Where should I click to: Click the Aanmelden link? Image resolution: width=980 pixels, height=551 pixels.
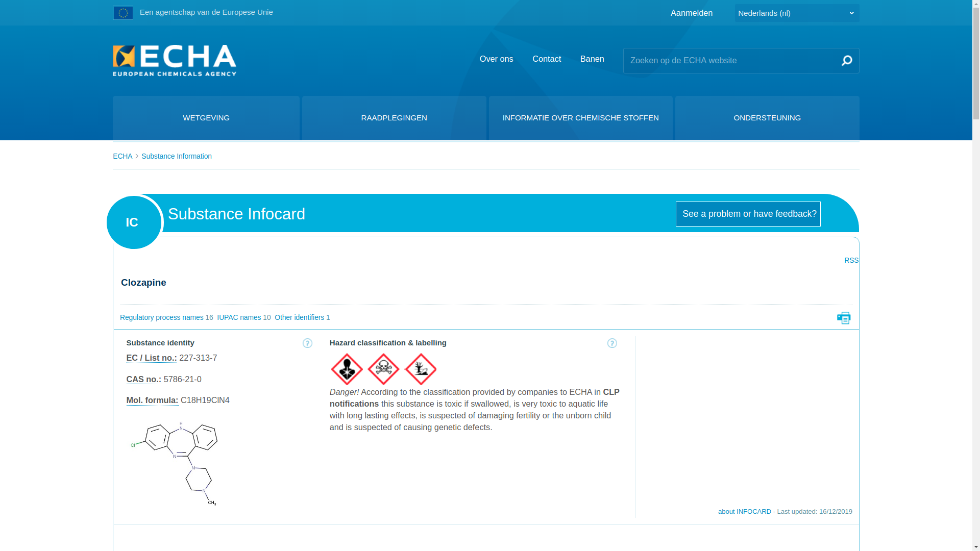(x=691, y=13)
